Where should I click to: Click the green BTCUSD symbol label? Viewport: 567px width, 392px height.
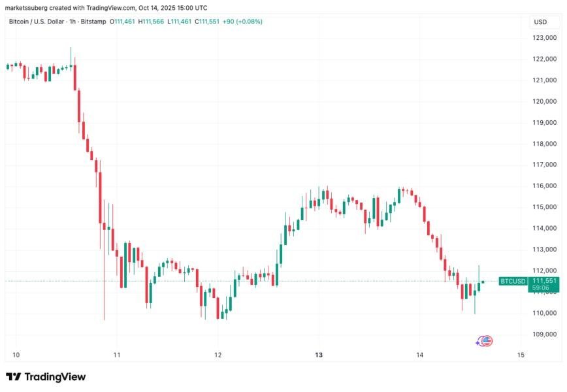512,281
